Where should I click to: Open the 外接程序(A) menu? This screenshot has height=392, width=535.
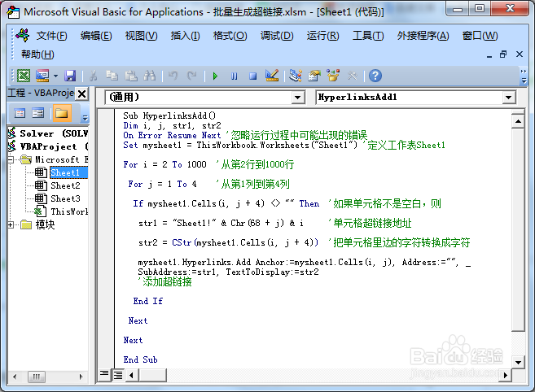coord(423,36)
